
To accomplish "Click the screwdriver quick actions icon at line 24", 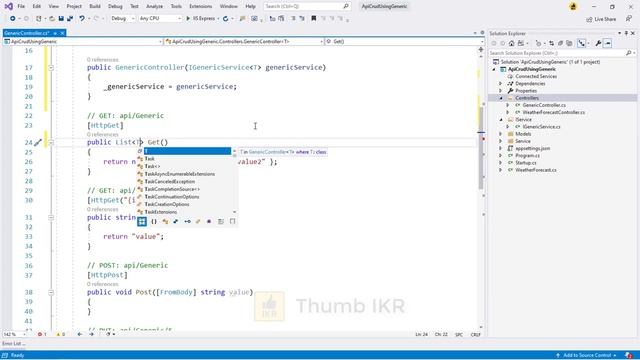I will (x=38, y=142).
